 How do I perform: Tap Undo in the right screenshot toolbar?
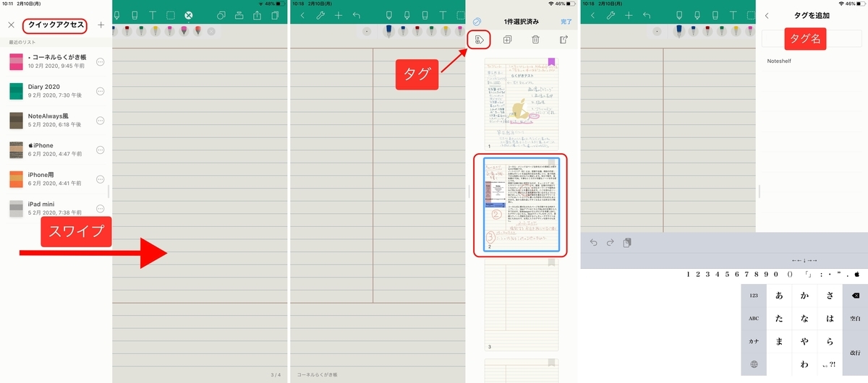(647, 14)
